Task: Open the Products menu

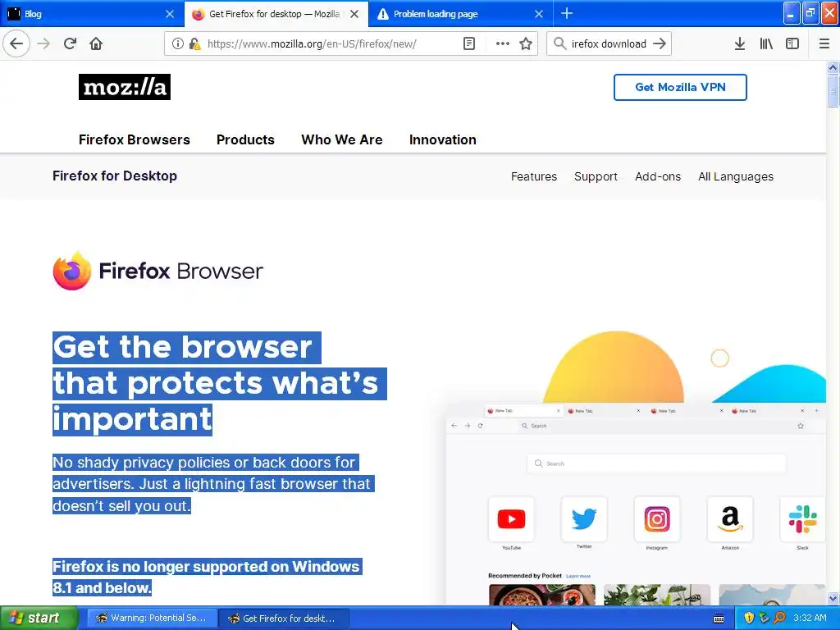Action: click(x=245, y=139)
